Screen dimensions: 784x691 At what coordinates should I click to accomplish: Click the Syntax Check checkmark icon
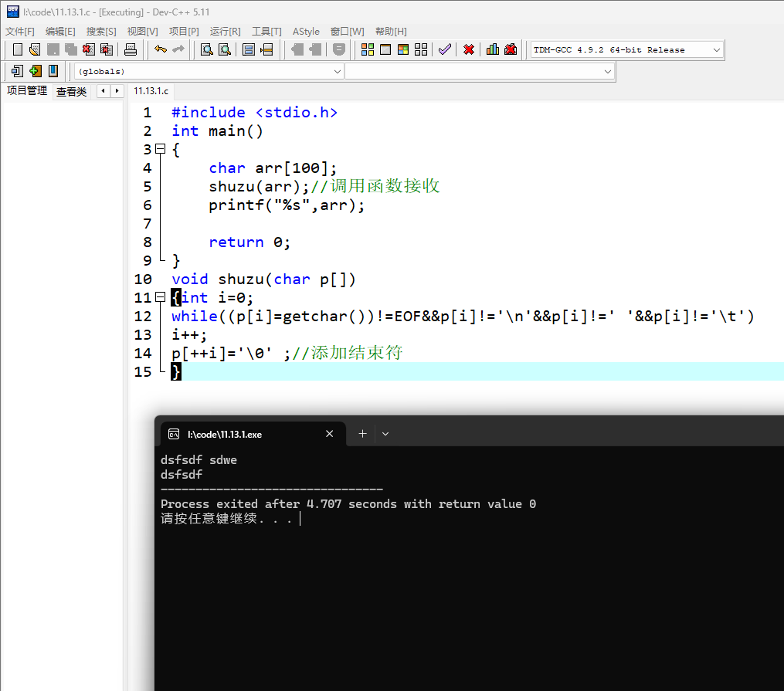[444, 49]
